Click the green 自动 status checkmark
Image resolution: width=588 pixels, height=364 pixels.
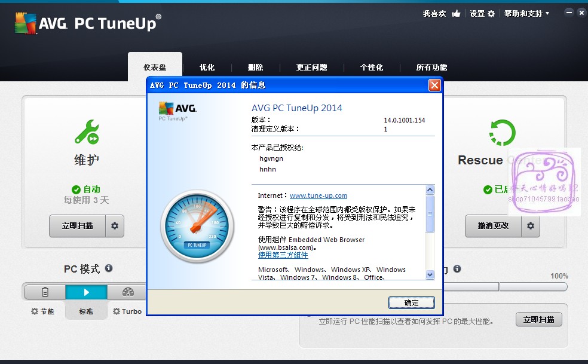[76, 189]
